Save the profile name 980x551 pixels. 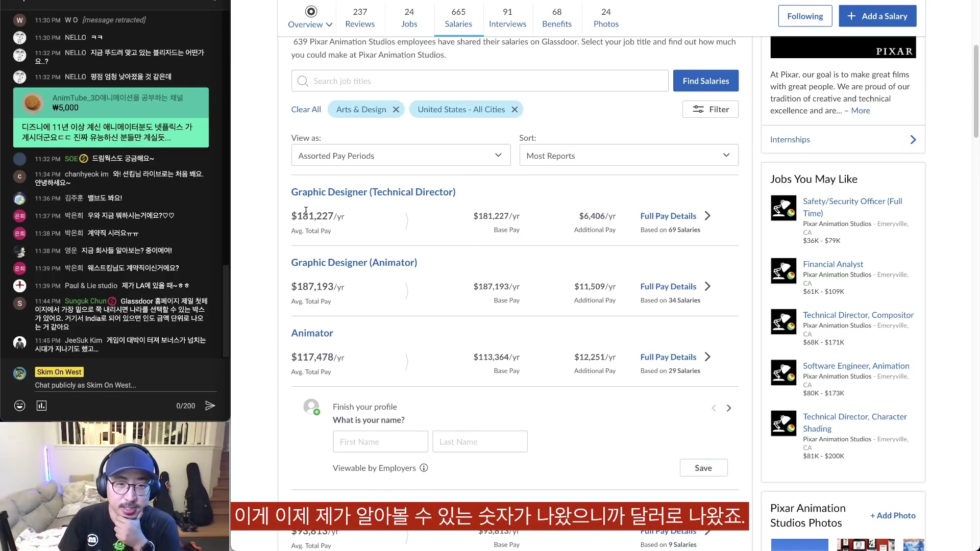click(703, 468)
